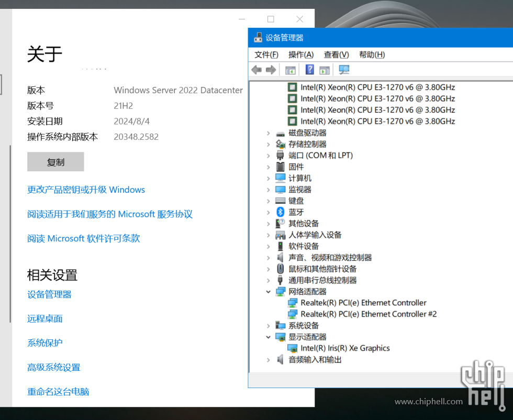Select Realtek PCI(e) Ethernet Controller #2
The width and height of the screenshot is (513, 420).
369,314
